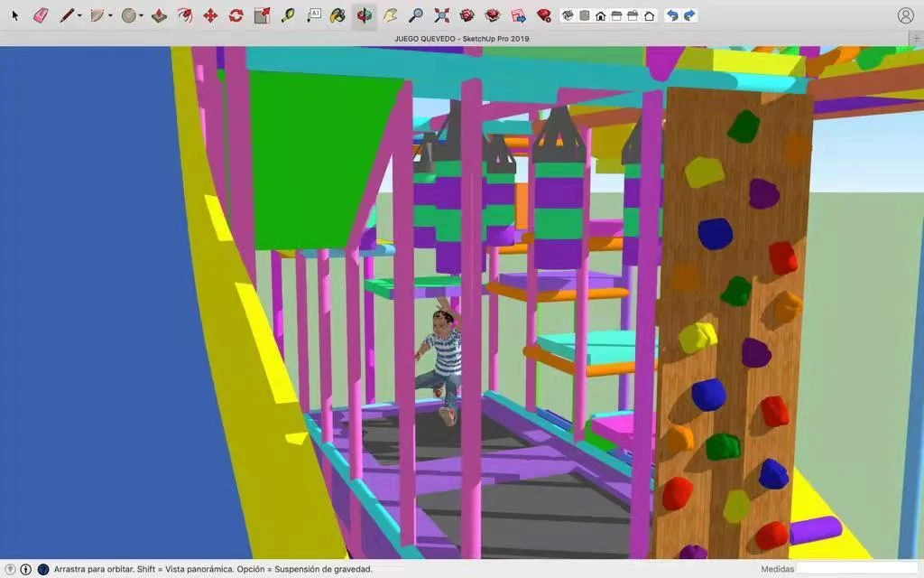Activate the Orbit tool

(x=365, y=15)
